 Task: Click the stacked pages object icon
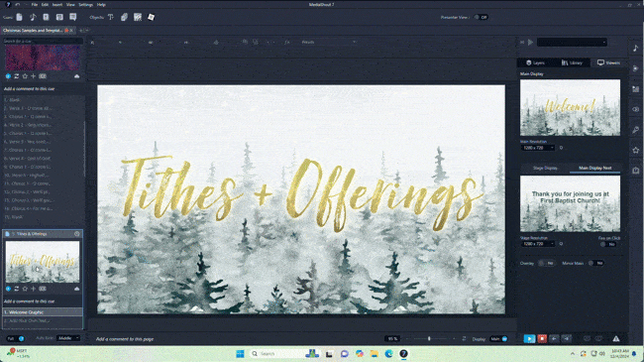click(124, 17)
